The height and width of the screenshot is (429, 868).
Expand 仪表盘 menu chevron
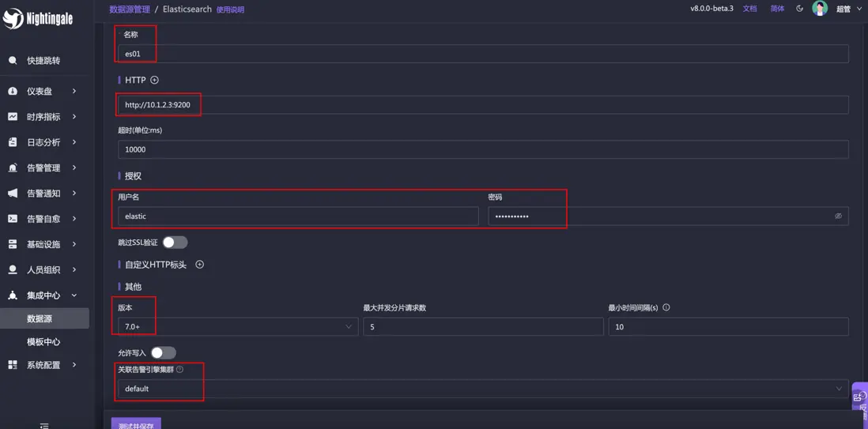coord(74,92)
